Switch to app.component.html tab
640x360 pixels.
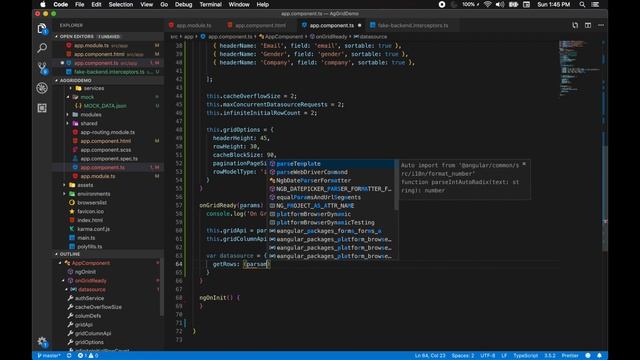point(260,25)
